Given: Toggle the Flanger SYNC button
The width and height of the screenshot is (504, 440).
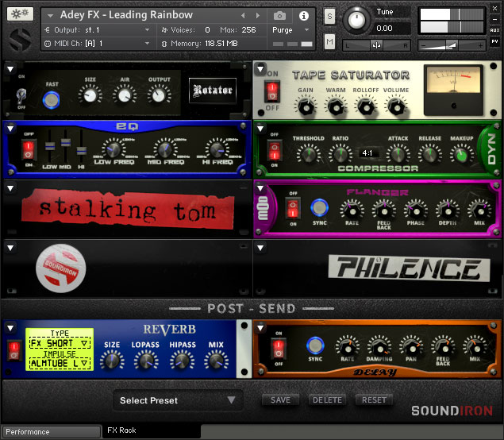Looking at the screenshot, I should [320, 207].
